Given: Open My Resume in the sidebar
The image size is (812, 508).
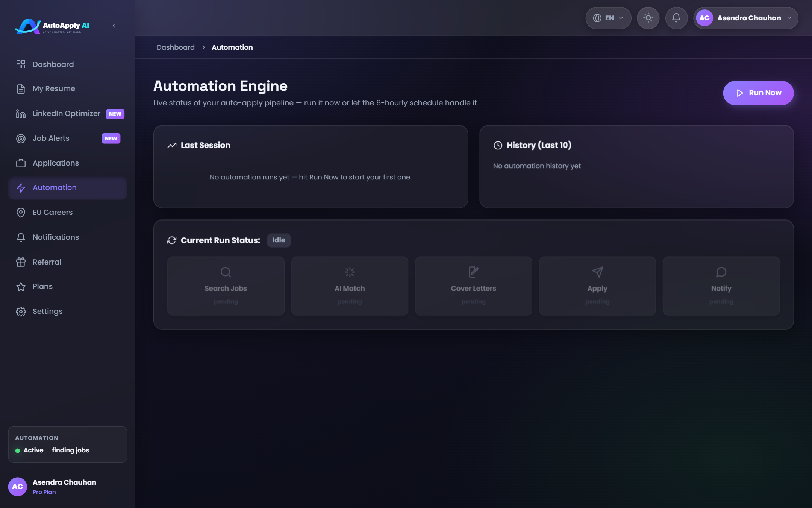Looking at the screenshot, I should [x=68, y=89].
